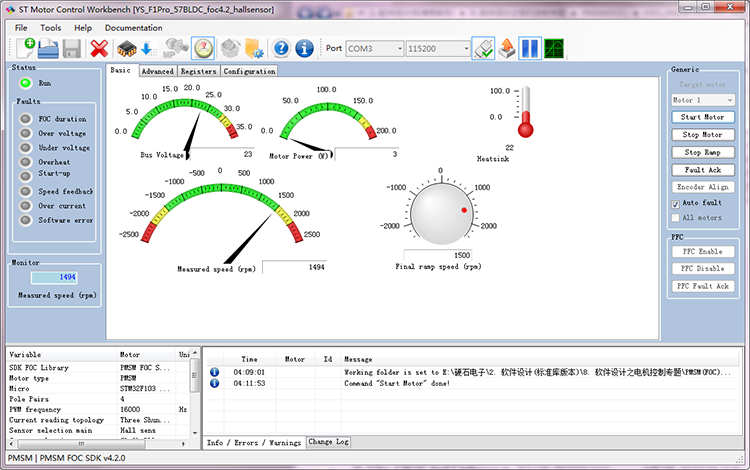
Task: Switch to the Configuration tab
Action: pyautogui.click(x=249, y=71)
